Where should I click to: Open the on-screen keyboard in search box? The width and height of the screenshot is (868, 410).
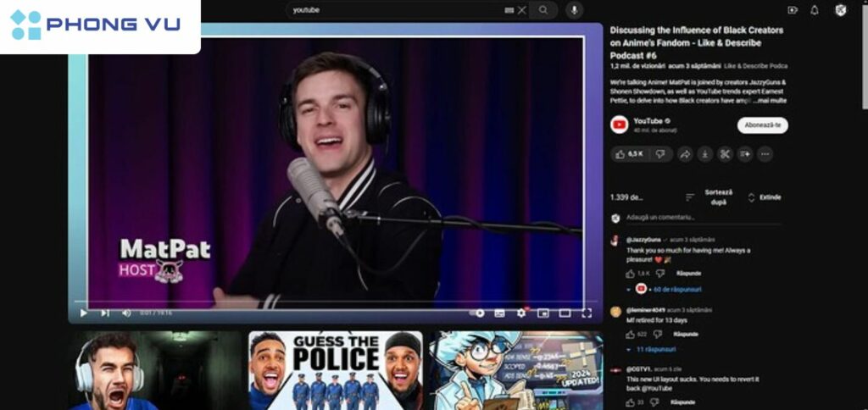pyautogui.click(x=509, y=10)
